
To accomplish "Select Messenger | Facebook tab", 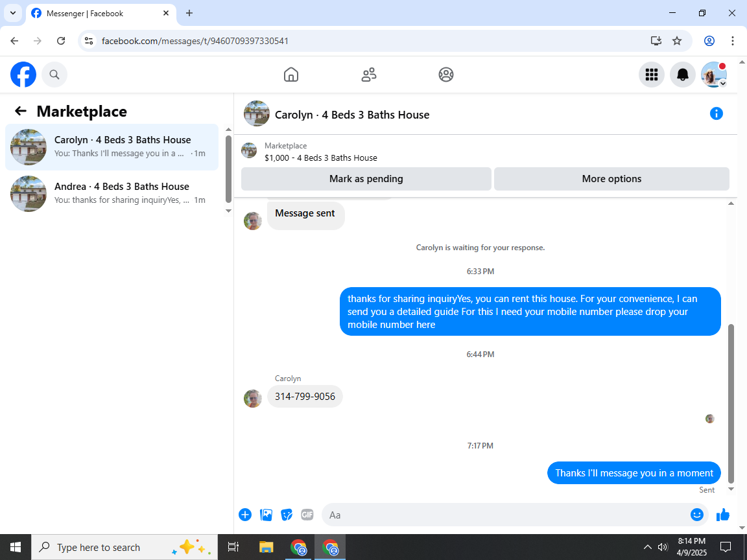I will point(100,14).
